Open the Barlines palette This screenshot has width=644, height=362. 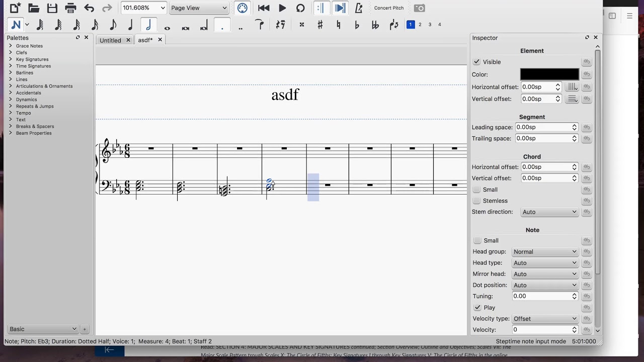[25, 73]
